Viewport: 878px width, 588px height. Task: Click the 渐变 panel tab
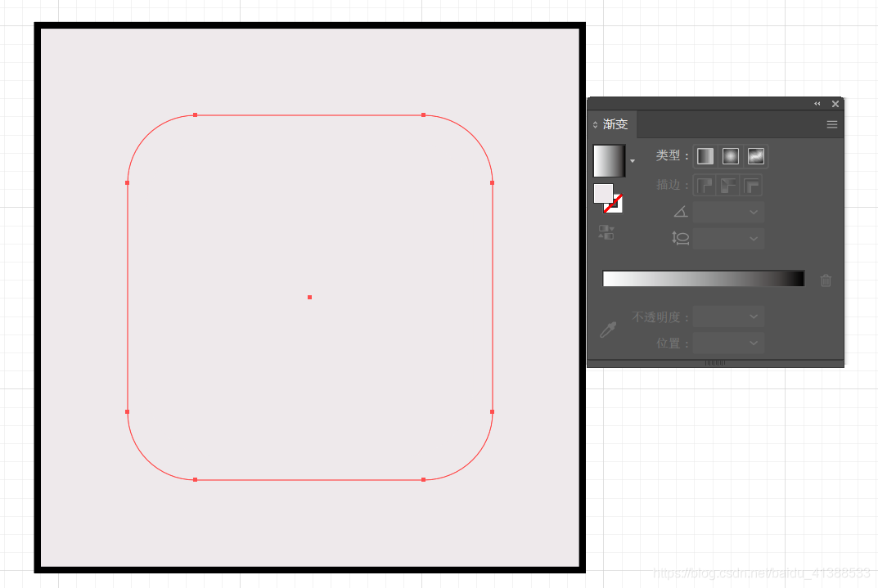[x=615, y=124]
